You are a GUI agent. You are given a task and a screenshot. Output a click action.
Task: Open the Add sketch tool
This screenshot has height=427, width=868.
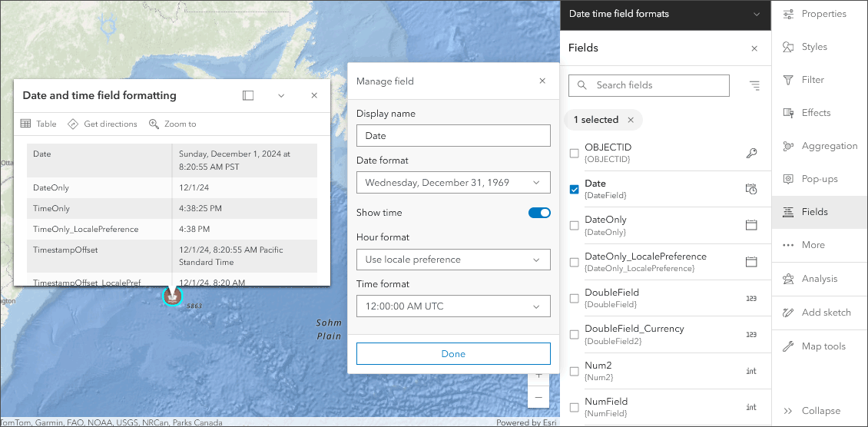click(x=788, y=313)
